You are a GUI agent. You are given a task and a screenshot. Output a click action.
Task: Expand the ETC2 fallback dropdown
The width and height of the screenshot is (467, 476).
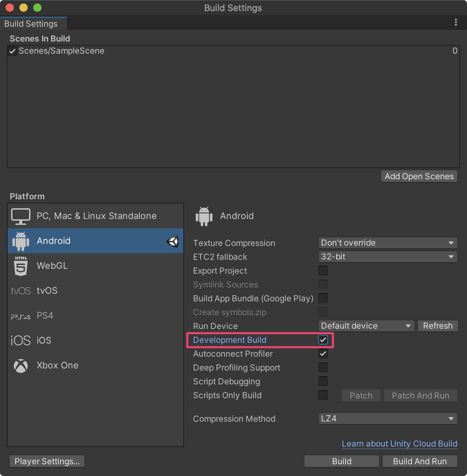[x=388, y=257]
